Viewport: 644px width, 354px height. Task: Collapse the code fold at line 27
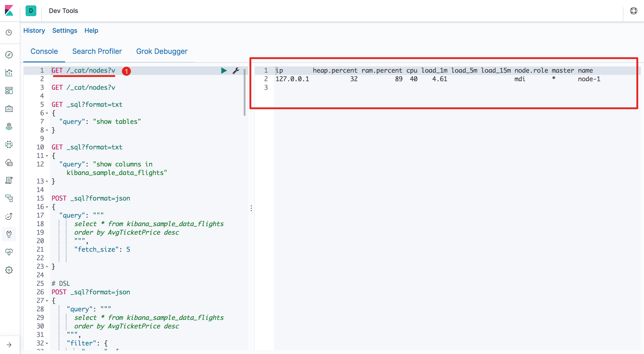click(x=47, y=301)
